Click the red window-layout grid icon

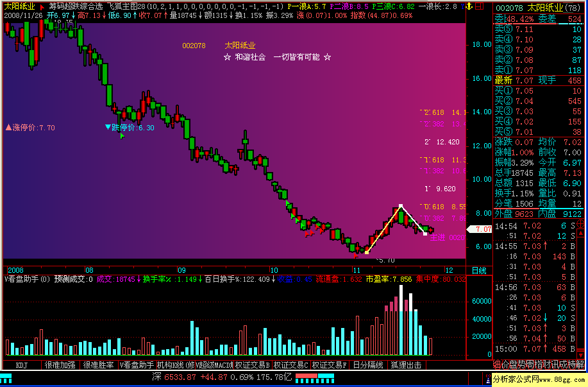coord(479,6)
